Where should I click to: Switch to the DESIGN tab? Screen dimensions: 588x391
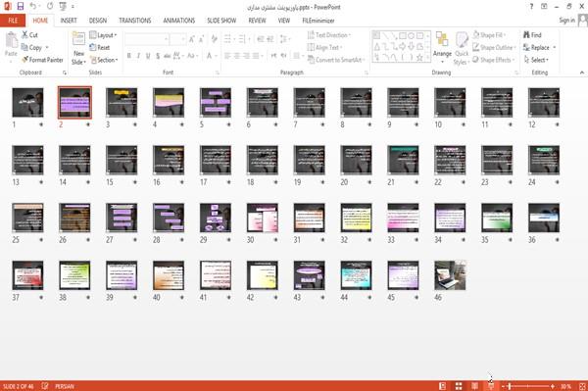97,21
